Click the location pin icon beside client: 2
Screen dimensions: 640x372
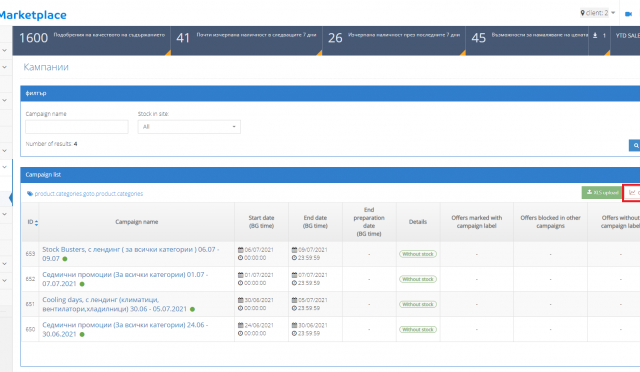pos(582,13)
